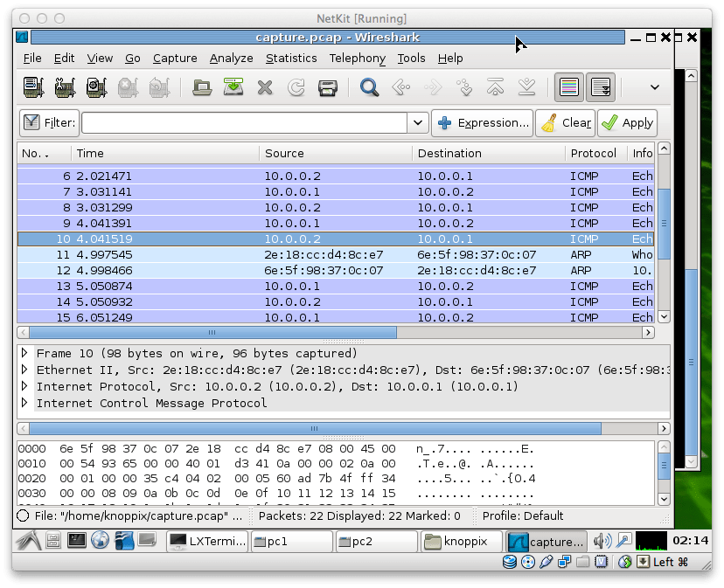The width and height of the screenshot is (724, 588).
Task: Open the file manager launcher icon
Action: coord(53,541)
